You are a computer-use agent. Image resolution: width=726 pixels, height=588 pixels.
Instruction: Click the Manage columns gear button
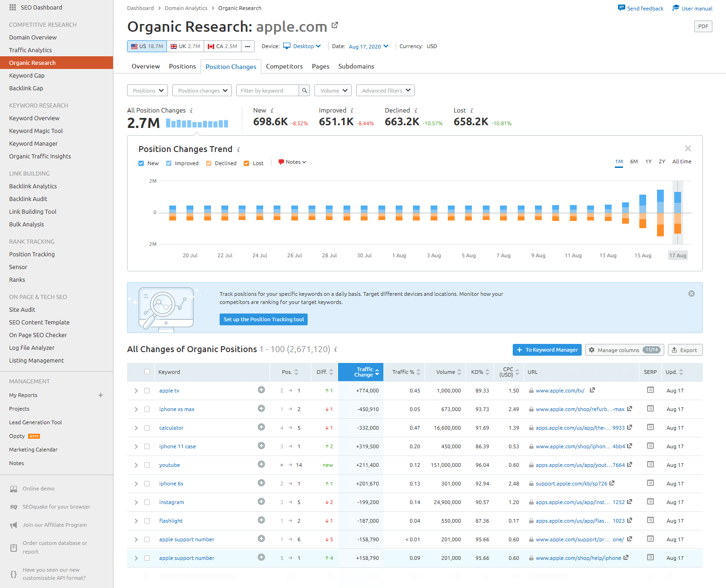pyautogui.click(x=625, y=350)
